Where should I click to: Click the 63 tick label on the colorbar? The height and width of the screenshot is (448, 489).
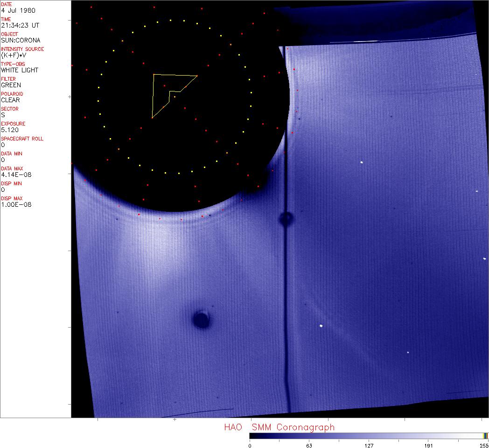tap(309, 446)
